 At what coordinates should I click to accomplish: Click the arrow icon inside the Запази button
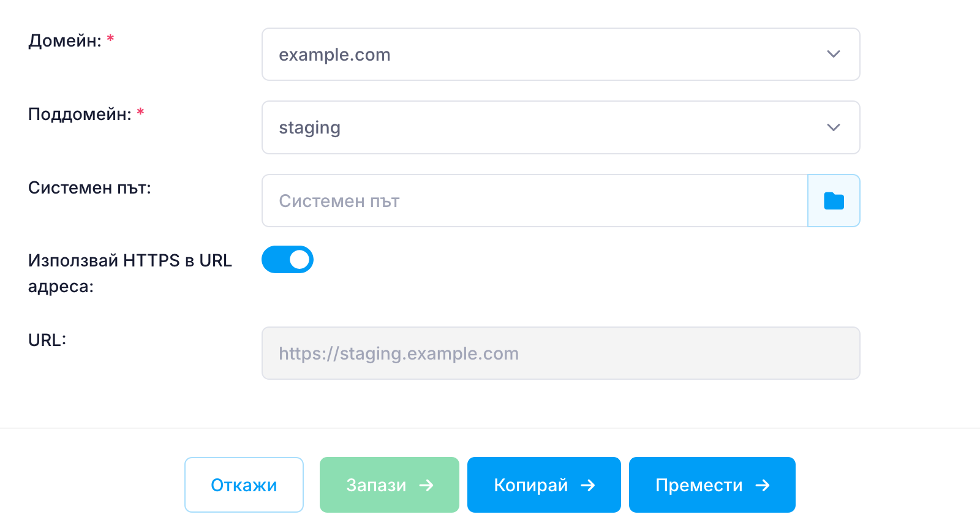[x=429, y=485]
